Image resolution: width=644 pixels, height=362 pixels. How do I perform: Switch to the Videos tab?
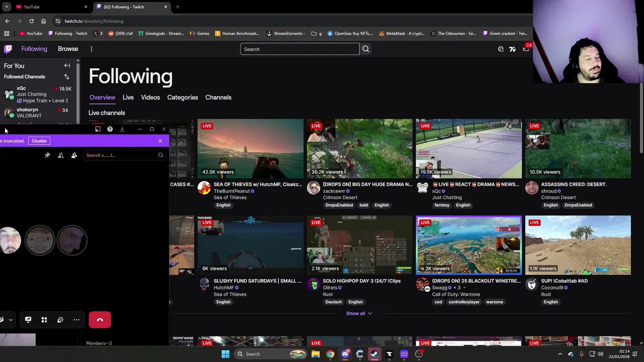click(150, 97)
